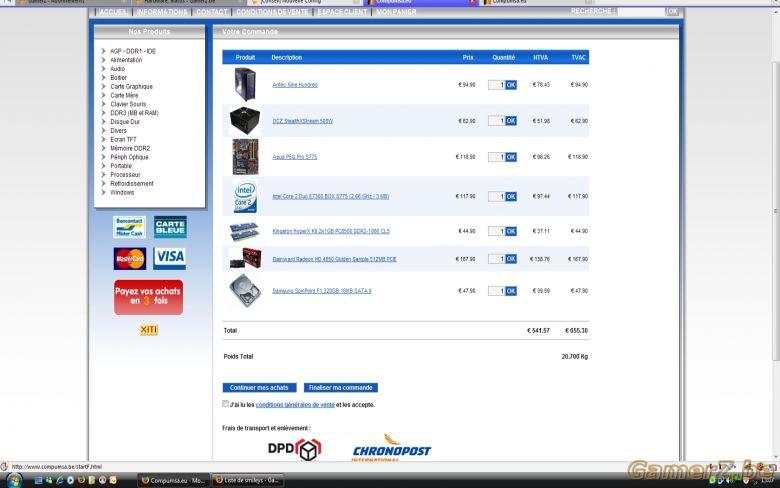Viewport: 780px width, 488px height.
Task: Click the Finaliser ma commande button
Action: click(x=341, y=388)
